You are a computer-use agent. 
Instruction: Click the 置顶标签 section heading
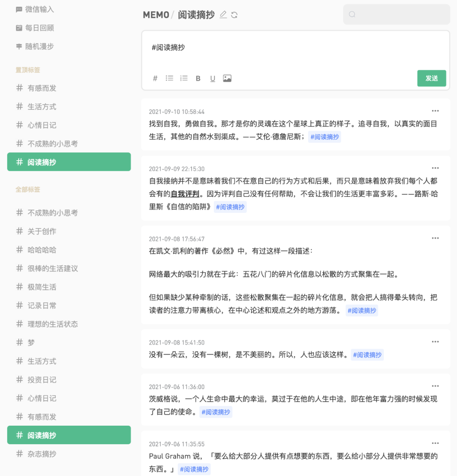[x=28, y=70]
